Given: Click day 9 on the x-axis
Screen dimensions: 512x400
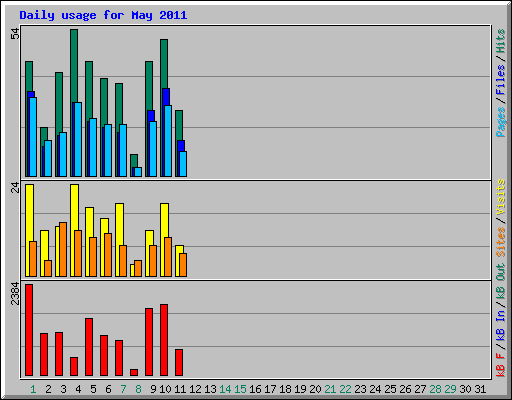Looking at the screenshot, I should pyautogui.click(x=153, y=389).
